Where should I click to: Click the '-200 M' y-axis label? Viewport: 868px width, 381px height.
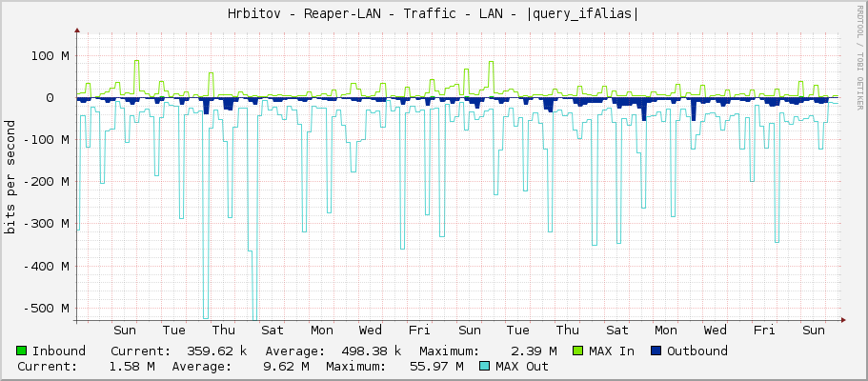coord(46,182)
